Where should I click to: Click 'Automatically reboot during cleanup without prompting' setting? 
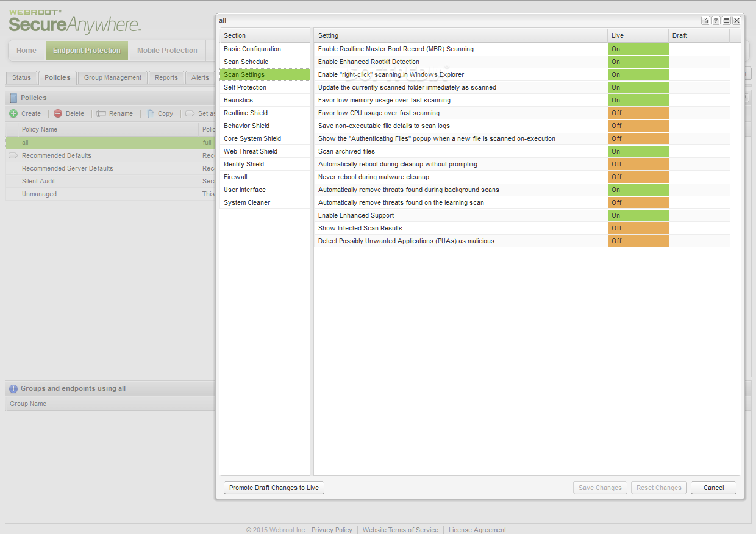point(398,164)
